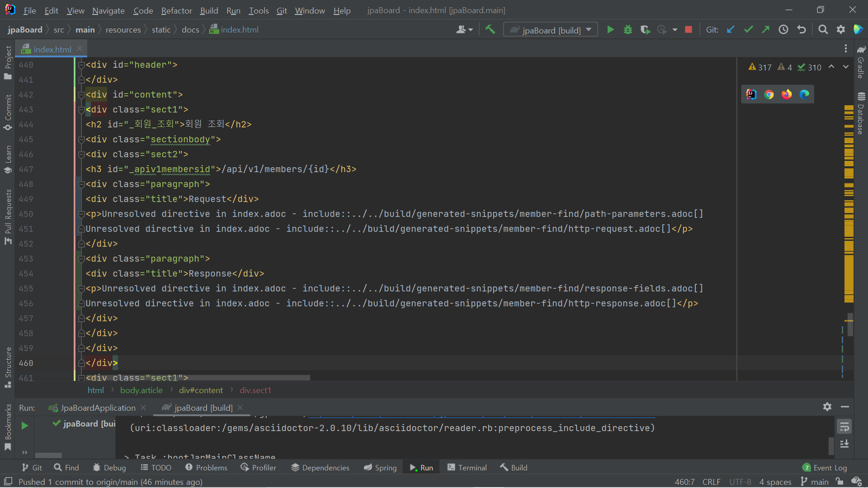This screenshot has width=868, height=488.
Task: Click Git update project arrow icon
Action: click(731, 30)
